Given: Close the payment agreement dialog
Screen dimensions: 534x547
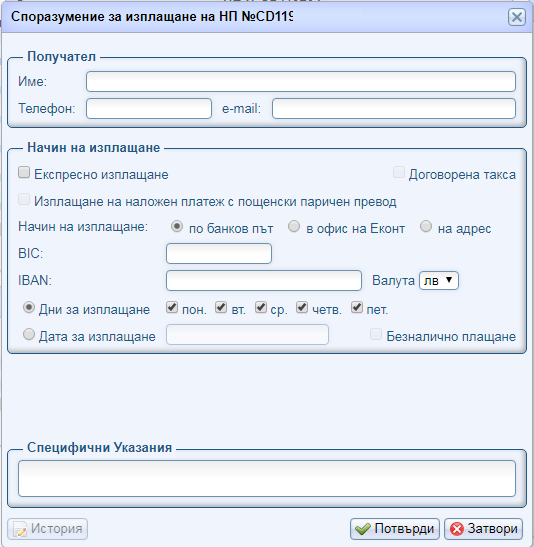Looking at the screenshot, I should point(517,17).
